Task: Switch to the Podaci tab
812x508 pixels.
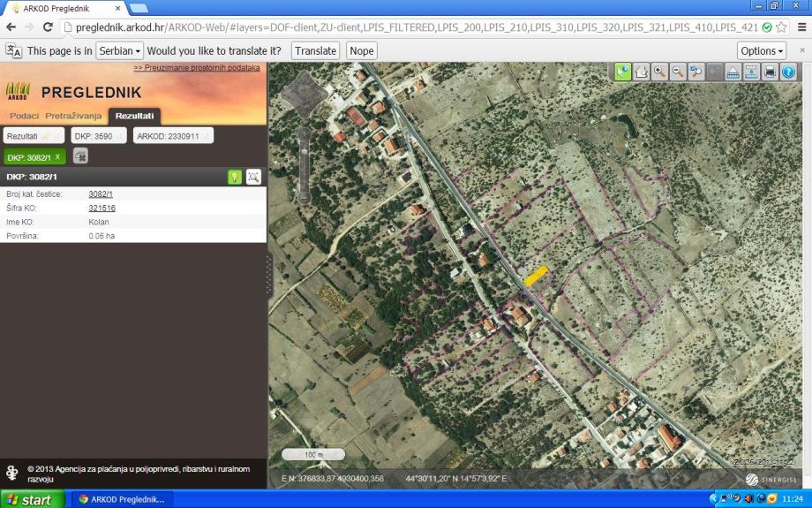Action: (x=24, y=116)
